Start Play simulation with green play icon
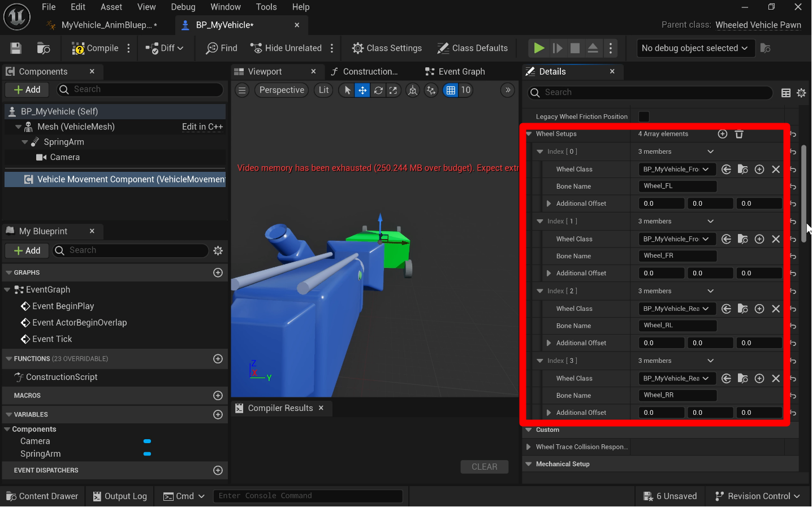 click(x=539, y=48)
